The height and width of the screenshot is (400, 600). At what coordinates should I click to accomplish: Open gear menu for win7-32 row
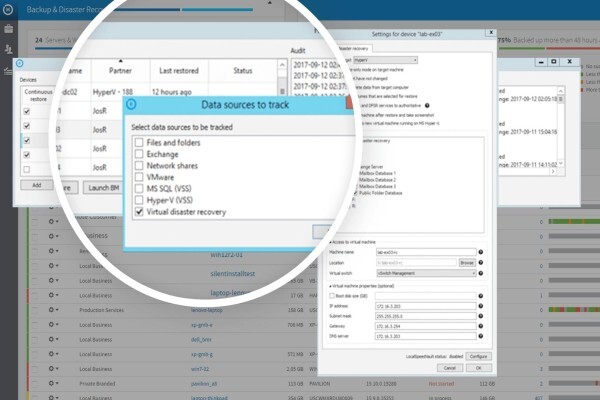click(x=53, y=369)
